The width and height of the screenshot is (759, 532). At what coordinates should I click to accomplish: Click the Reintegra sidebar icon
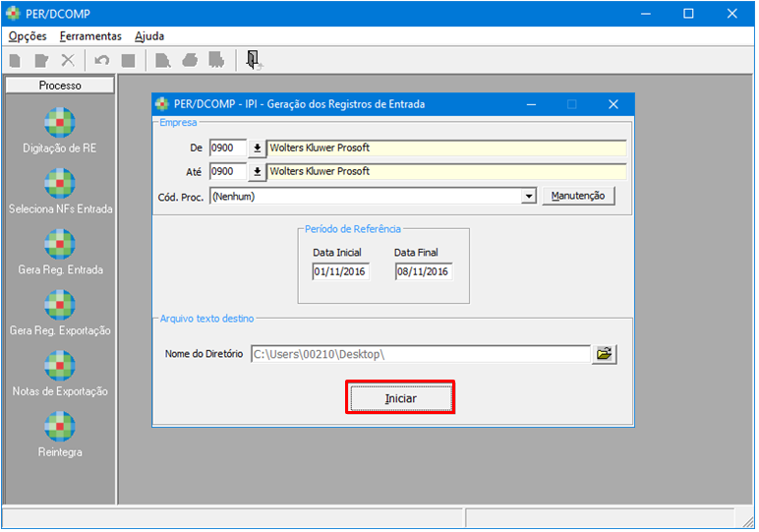[60, 428]
